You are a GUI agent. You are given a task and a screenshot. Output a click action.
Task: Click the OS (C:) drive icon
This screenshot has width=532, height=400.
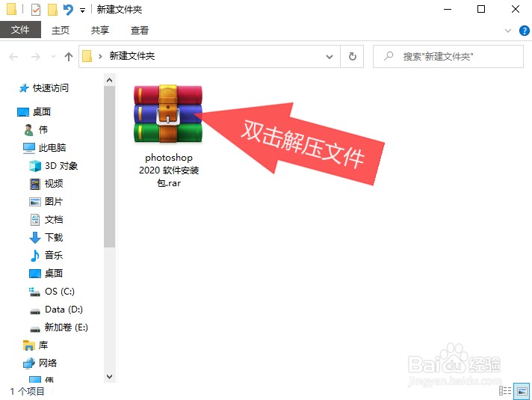pos(34,292)
